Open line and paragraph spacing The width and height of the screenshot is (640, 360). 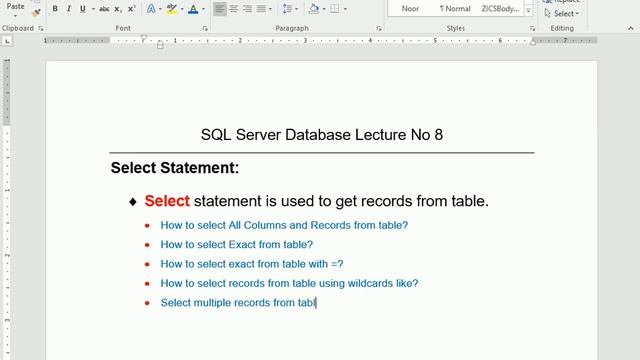click(287, 9)
